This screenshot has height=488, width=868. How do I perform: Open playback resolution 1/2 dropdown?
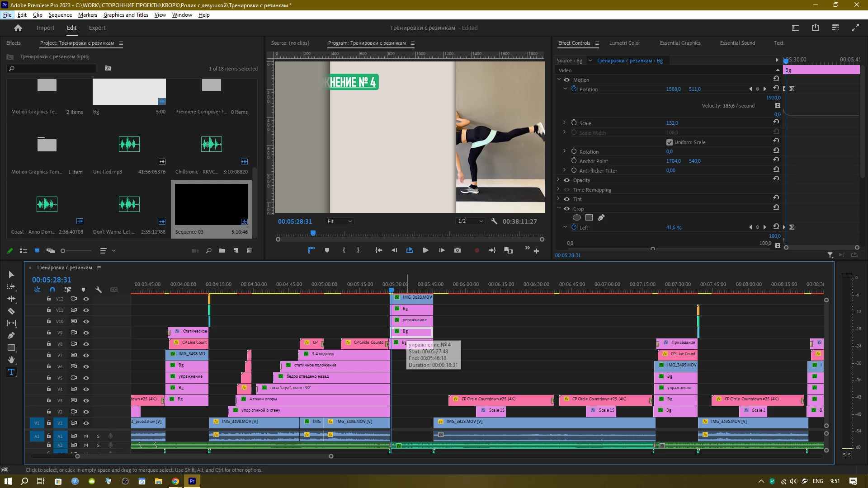click(470, 221)
